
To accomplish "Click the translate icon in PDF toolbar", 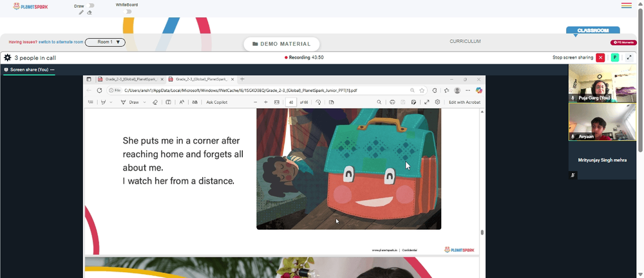I will tap(195, 102).
